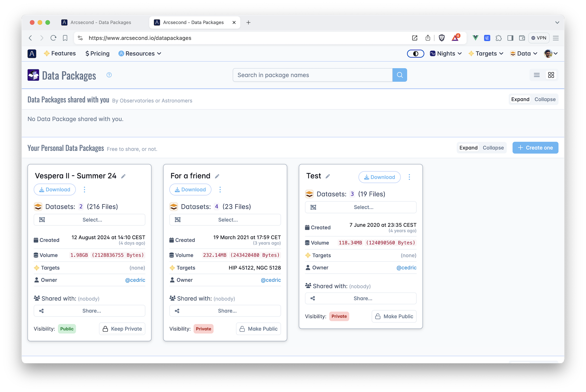Viewport: 586px width, 392px height.
Task: Open the @cedric owner profile link
Action: [135, 280]
